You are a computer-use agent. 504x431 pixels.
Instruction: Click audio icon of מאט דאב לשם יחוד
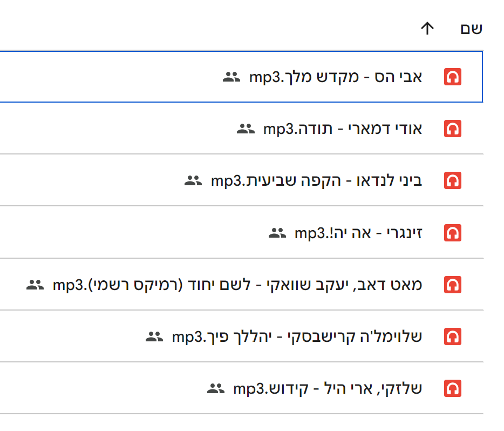tap(453, 285)
